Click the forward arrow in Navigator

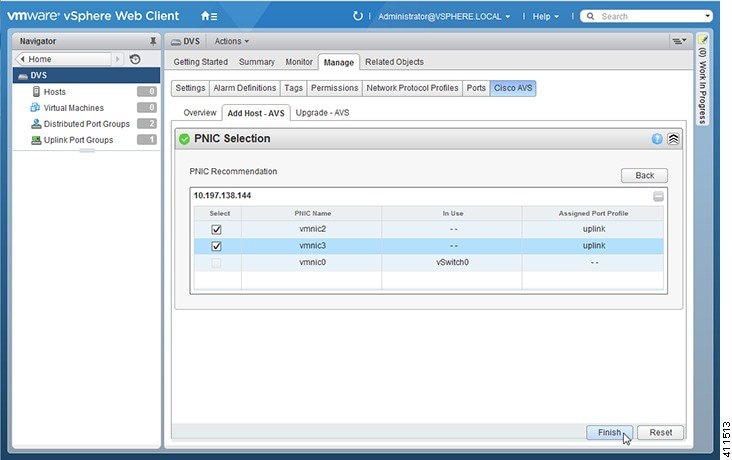(x=118, y=59)
